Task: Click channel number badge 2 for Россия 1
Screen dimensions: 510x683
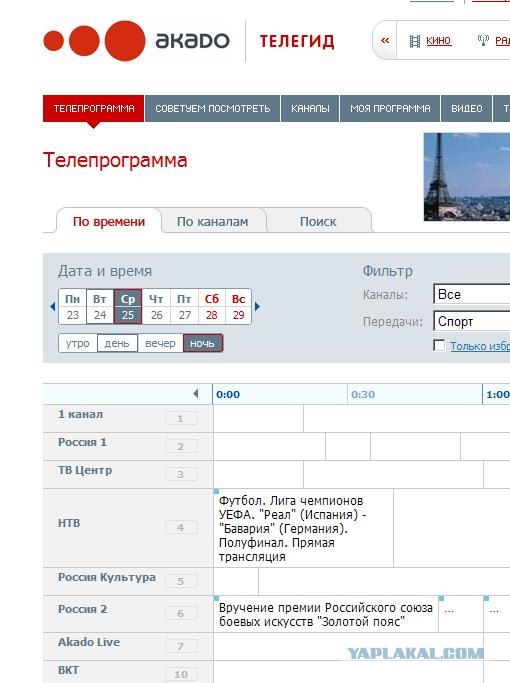Action: pos(181,446)
